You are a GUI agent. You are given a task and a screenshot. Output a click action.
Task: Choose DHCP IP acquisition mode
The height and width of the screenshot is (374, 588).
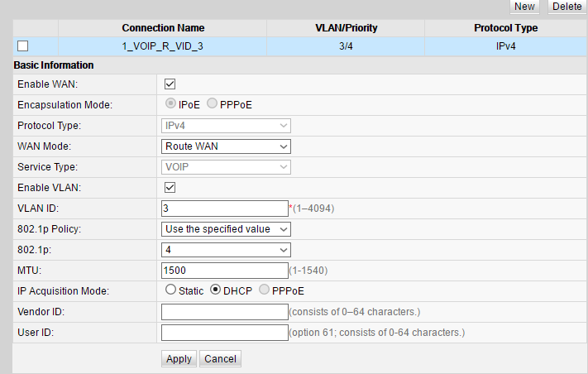click(x=217, y=290)
